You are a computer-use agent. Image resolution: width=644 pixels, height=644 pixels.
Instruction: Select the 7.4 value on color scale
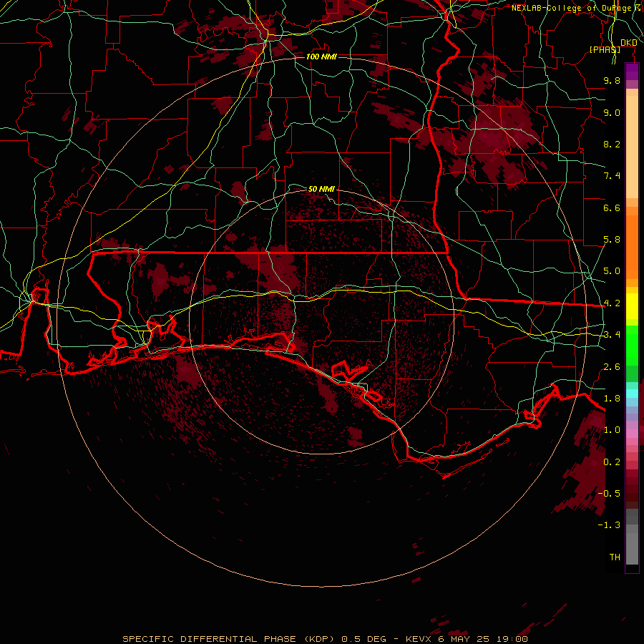click(612, 176)
